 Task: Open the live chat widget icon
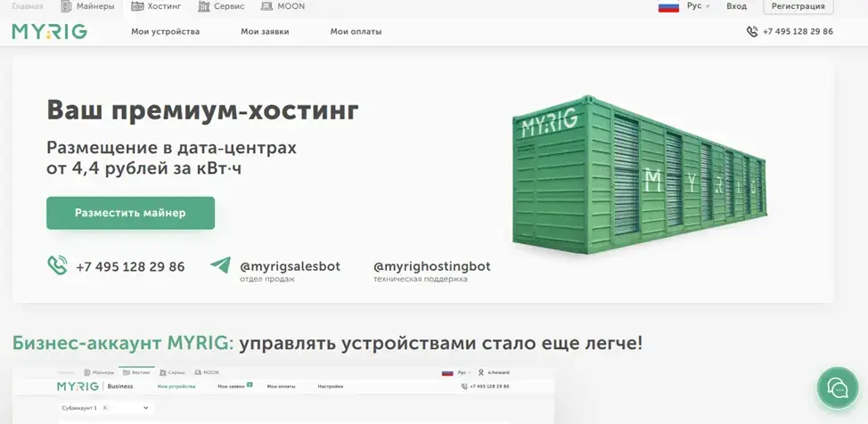pos(838,388)
